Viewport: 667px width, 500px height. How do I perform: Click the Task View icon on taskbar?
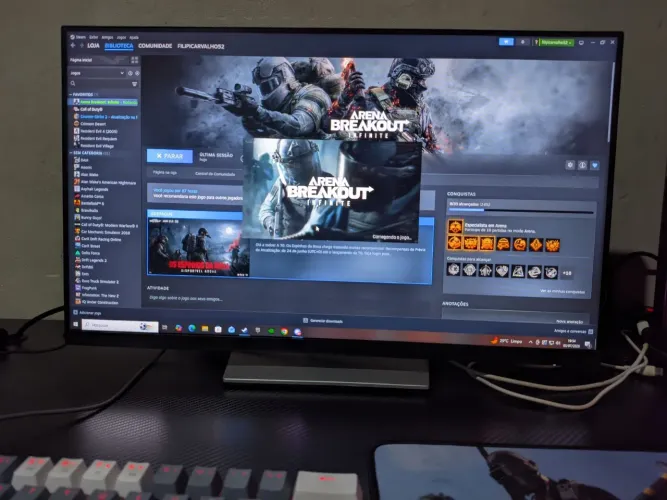coord(165,327)
